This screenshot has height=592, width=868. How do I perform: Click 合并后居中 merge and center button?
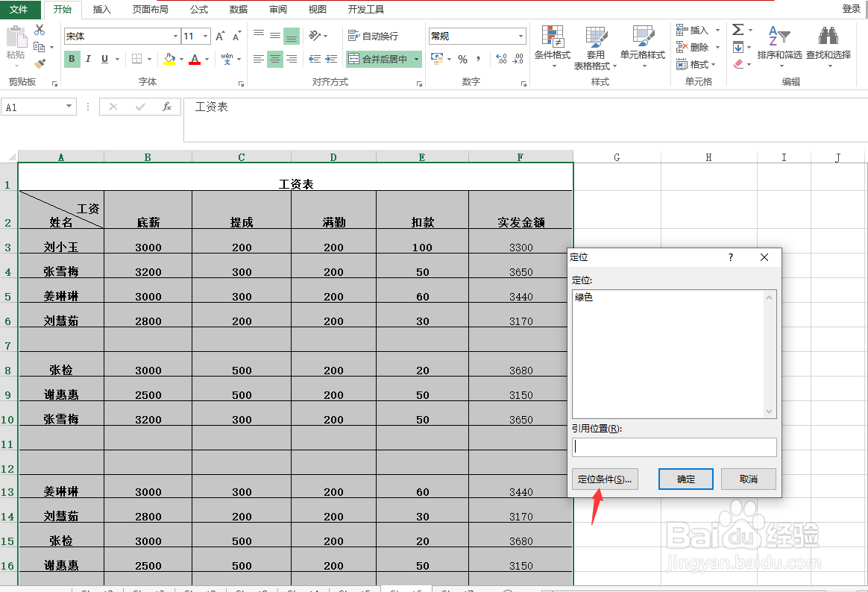pos(379,59)
